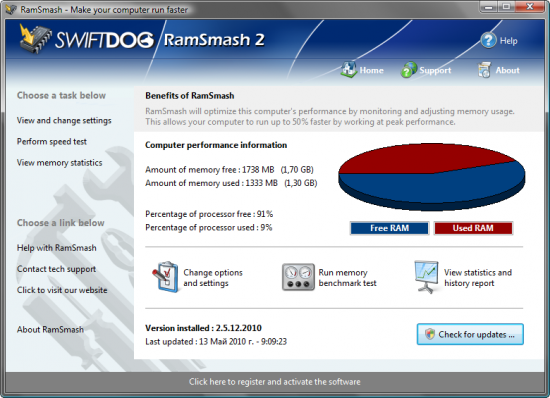Open View memory statistics

tap(60, 163)
